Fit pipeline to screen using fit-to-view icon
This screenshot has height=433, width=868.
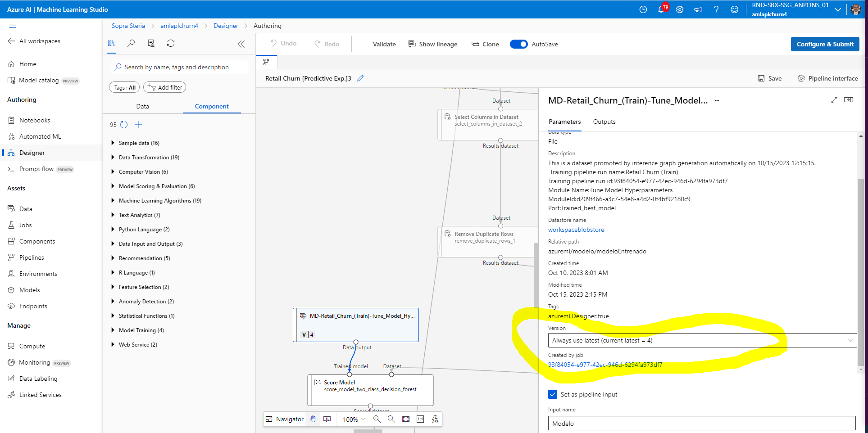click(x=405, y=419)
